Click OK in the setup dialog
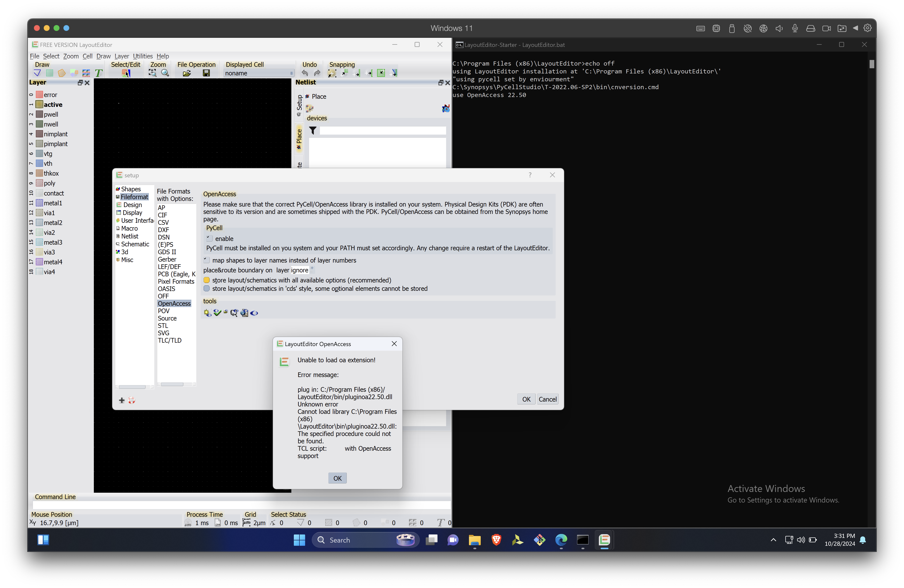The image size is (904, 588). pyautogui.click(x=526, y=399)
